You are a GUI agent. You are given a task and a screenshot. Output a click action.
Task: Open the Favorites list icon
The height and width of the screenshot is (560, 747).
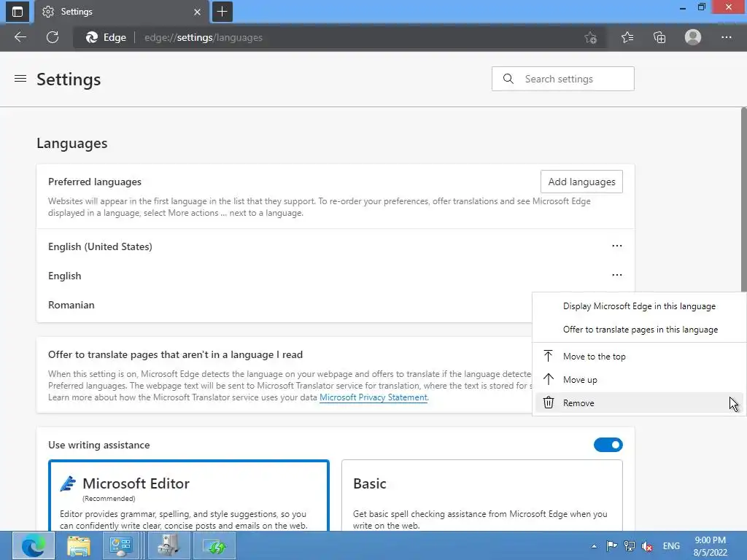tap(627, 37)
